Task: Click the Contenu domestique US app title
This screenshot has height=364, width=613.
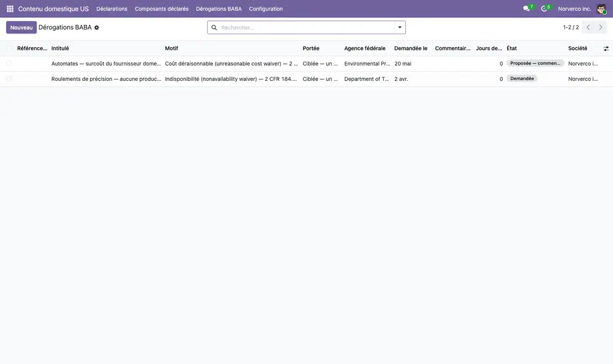Action: (x=53, y=8)
